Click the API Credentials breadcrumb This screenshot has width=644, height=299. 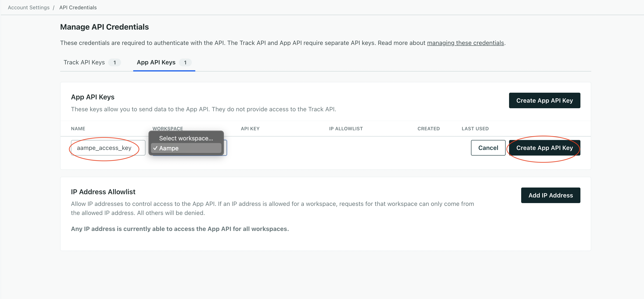[78, 7]
